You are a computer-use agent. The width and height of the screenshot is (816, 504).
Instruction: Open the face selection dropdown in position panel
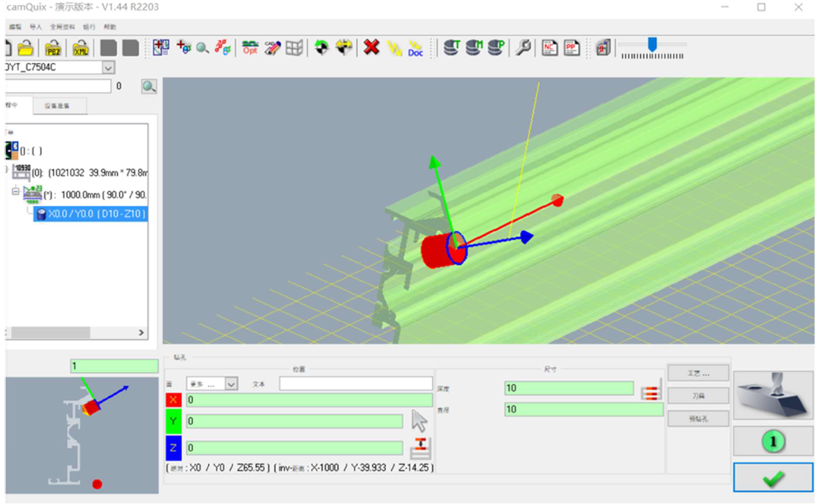pyautogui.click(x=231, y=384)
